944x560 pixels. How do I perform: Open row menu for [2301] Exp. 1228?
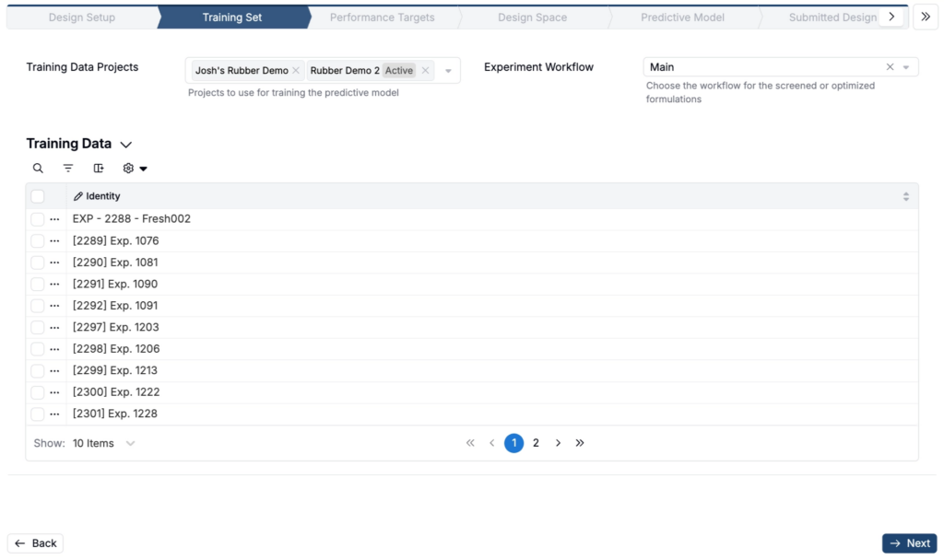[54, 414]
